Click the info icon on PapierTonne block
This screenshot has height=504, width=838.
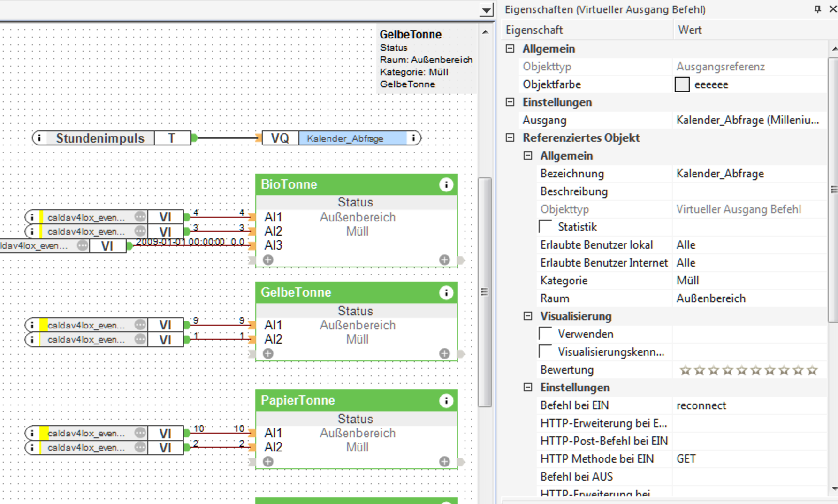pyautogui.click(x=446, y=401)
